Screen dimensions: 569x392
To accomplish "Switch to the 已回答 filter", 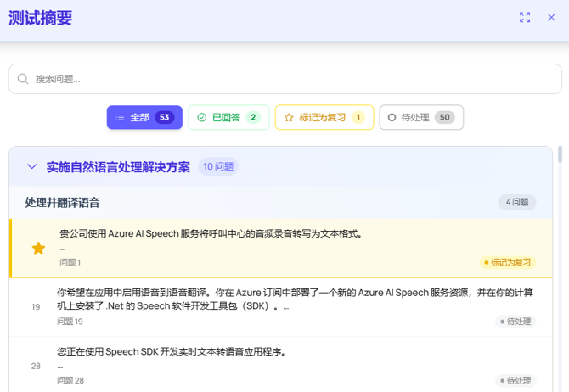I will [228, 118].
